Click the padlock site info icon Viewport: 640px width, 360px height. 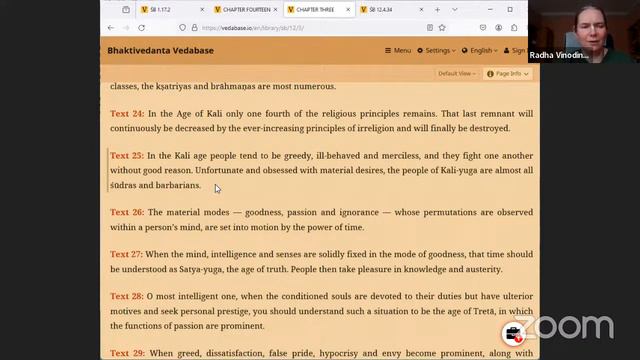[x=195, y=28]
